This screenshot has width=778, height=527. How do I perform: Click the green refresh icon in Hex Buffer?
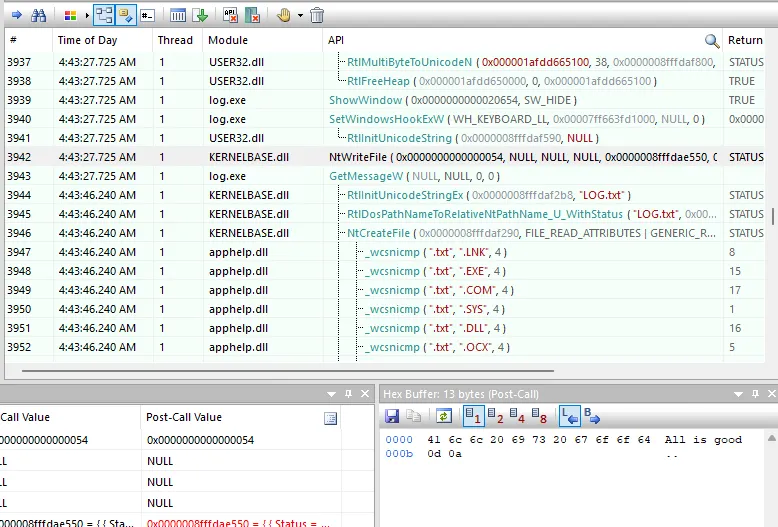click(444, 416)
